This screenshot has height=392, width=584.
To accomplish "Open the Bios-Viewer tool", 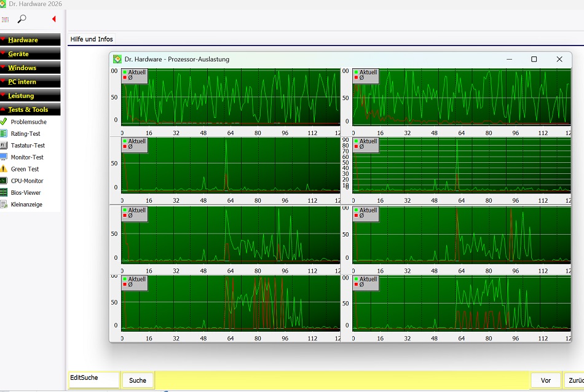I will 26,192.
